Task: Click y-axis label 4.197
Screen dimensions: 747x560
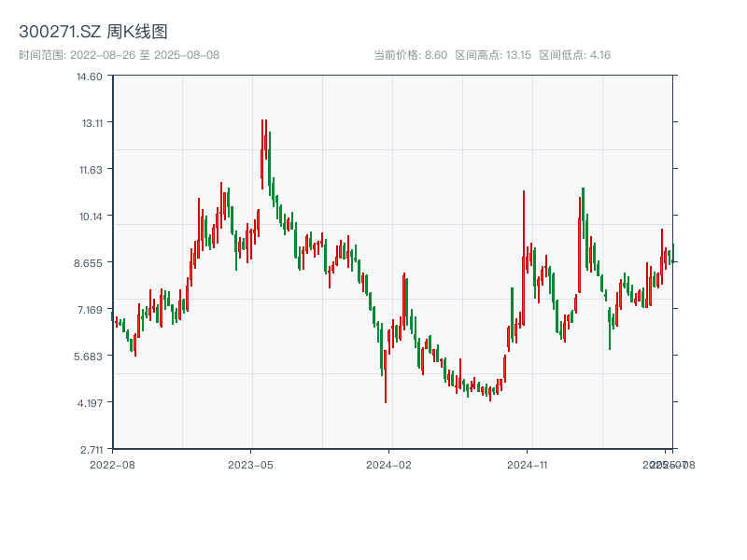Action: point(90,403)
